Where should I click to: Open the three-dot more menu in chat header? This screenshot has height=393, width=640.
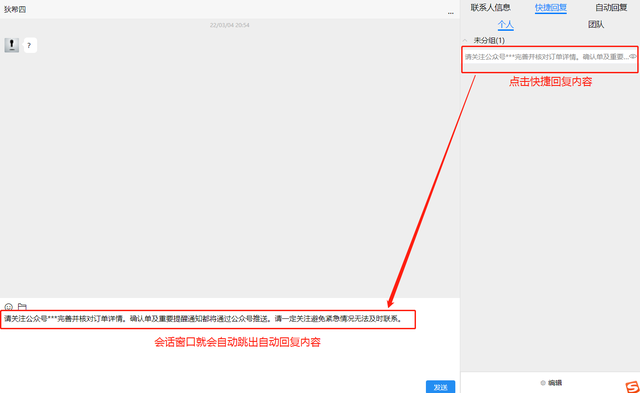click(450, 13)
